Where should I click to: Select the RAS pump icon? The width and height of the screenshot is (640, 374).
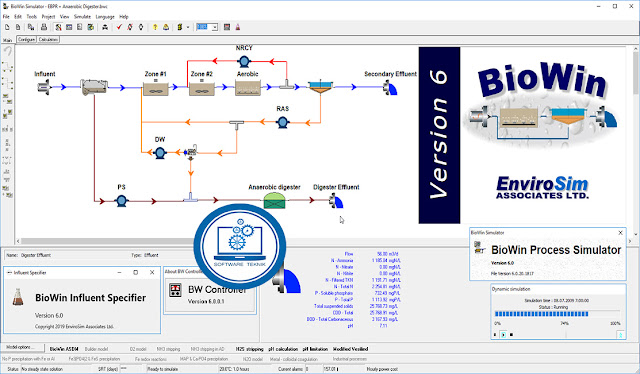pyautogui.click(x=282, y=122)
